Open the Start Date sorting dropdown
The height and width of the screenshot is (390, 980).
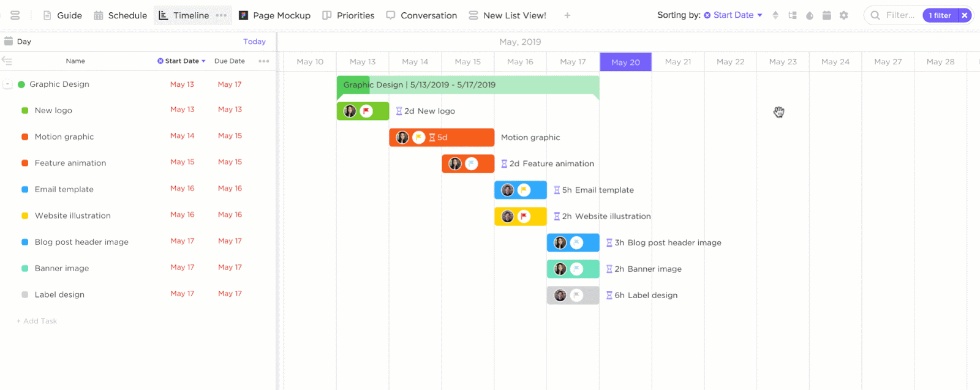click(x=759, y=15)
